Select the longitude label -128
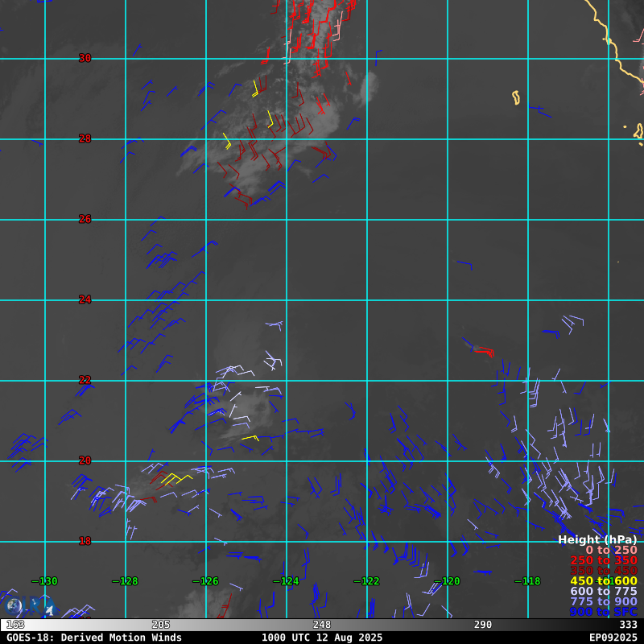This screenshot has height=644, width=644. point(126,581)
